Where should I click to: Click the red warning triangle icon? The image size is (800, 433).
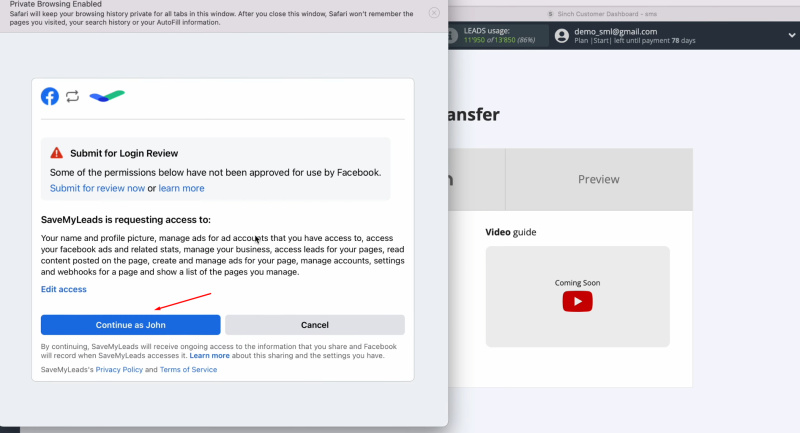tap(57, 153)
